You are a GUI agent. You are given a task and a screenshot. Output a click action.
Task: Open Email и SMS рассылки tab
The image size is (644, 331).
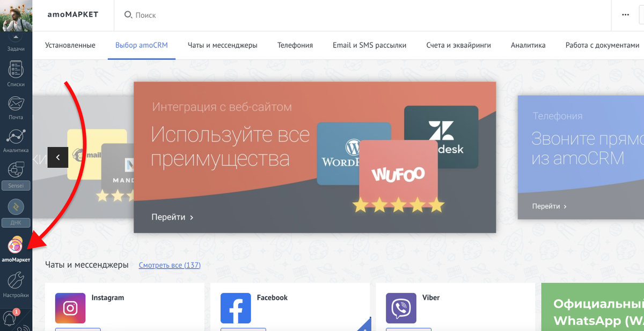[x=369, y=45]
